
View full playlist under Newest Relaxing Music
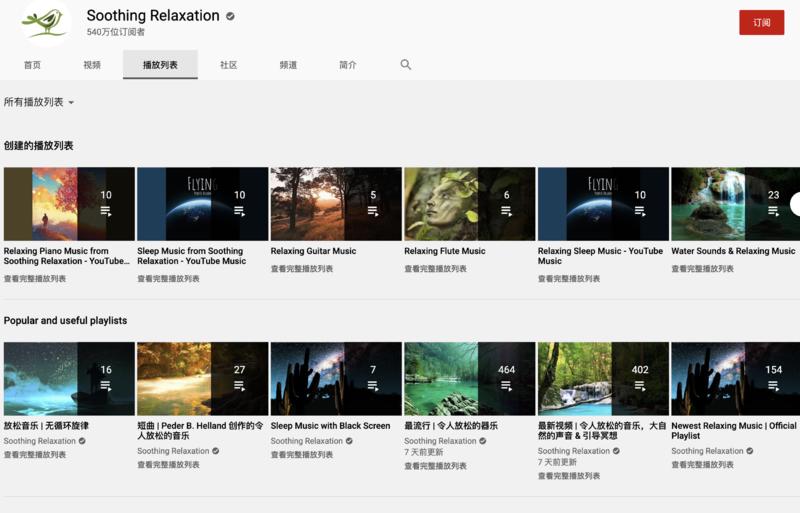(703, 465)
